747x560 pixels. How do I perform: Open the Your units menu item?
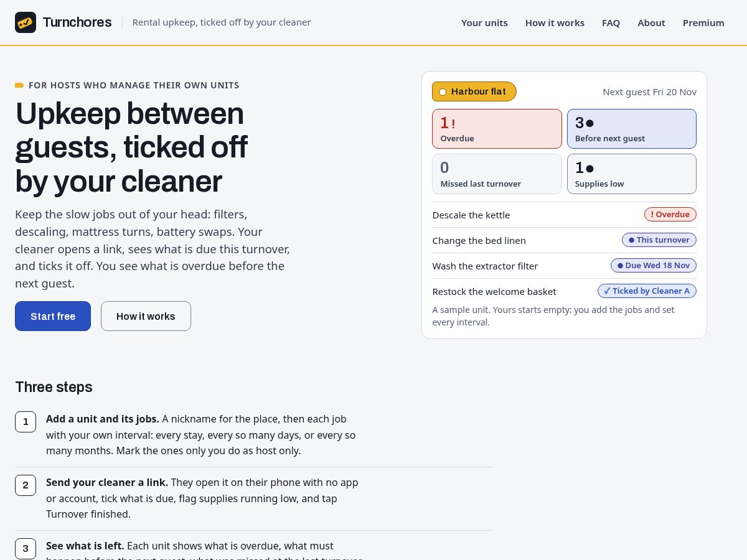tap(484, 22)
